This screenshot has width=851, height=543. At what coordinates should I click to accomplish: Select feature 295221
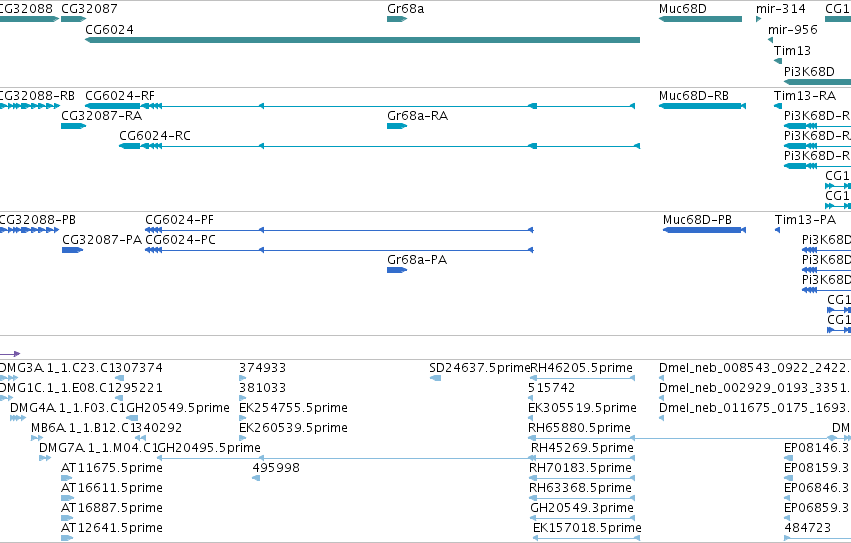[x=119, y=398]
